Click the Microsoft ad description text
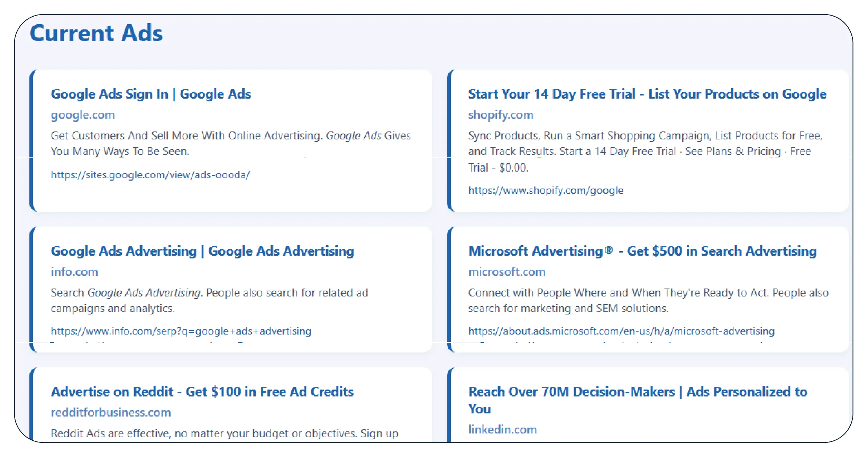Image resolution: width=868 pixels, height=457 pixels. point(648,300)
